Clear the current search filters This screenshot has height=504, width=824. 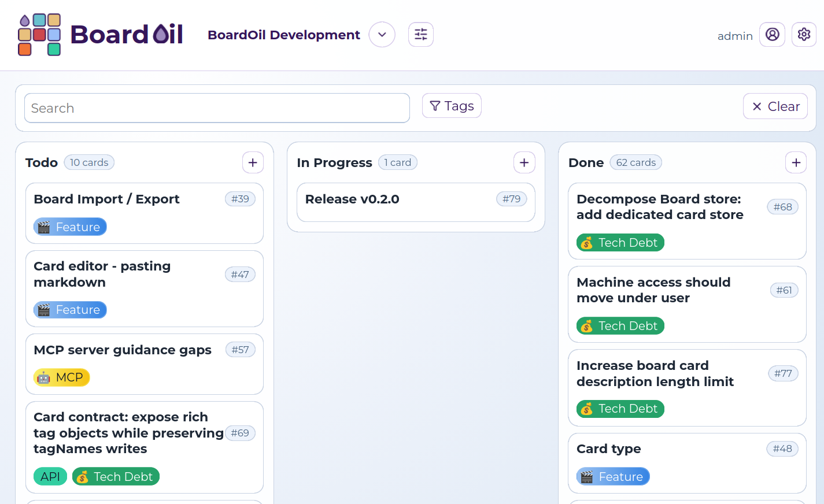775,106
